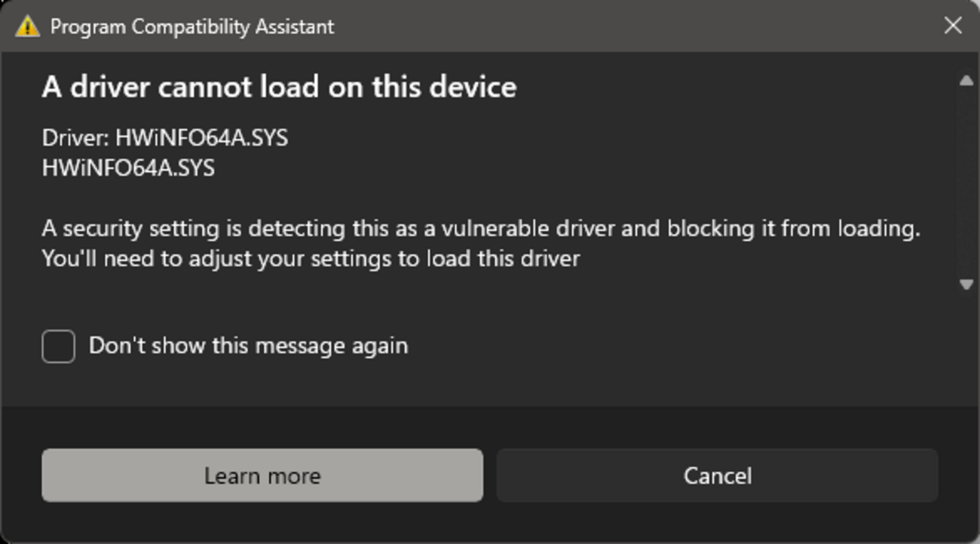Click the heading "A driver cannot load on this device"
Screen dimensions: 980x544
[279, 88]
